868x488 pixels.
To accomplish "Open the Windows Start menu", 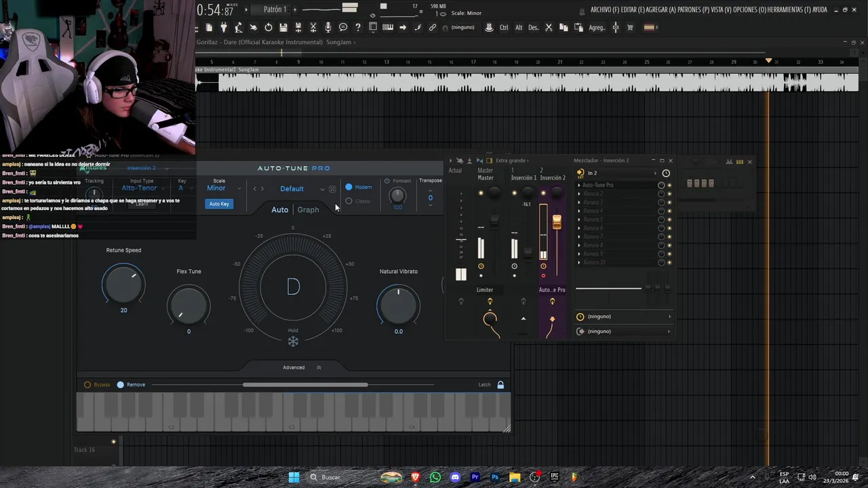I will pos(294,477).
